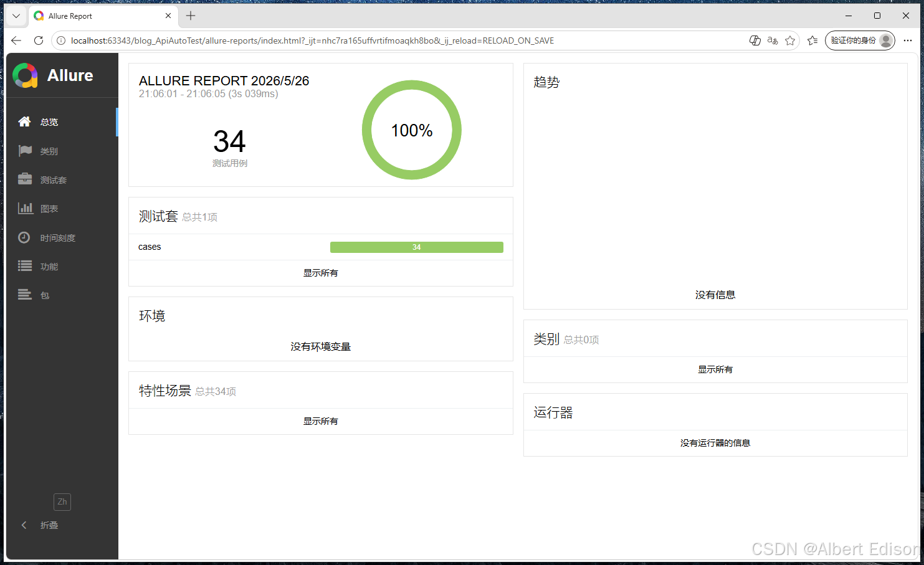Reload the page with the refresh icon
The image size is (924, 565).
coord(39,40)
